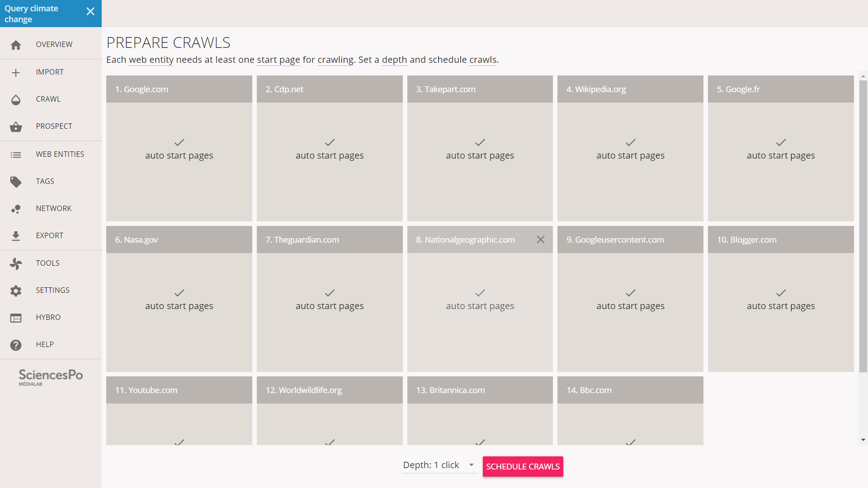Click the SCHEDULE CRAWLS button
The width and height of the screenshot is (868, 488).
click(x=523, y=466)
